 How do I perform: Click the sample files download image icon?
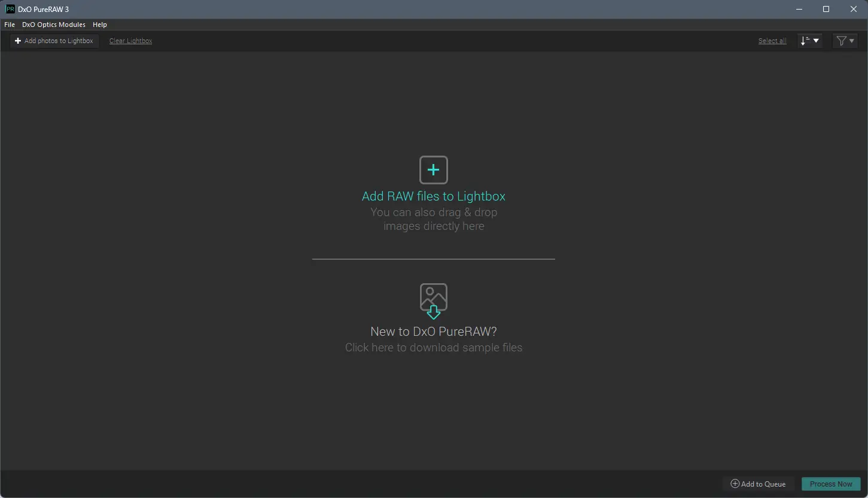point(434,301)
